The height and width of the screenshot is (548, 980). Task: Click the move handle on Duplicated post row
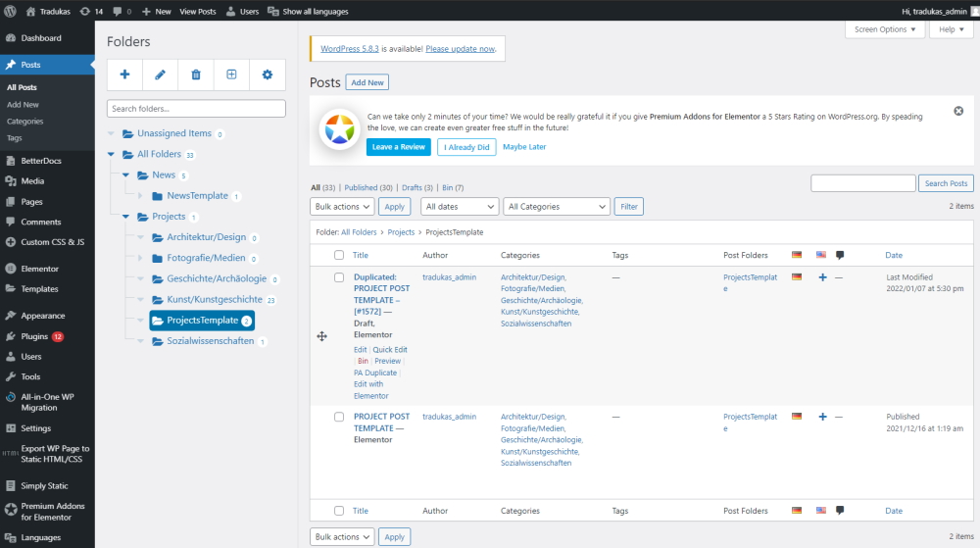click(321, 336)
